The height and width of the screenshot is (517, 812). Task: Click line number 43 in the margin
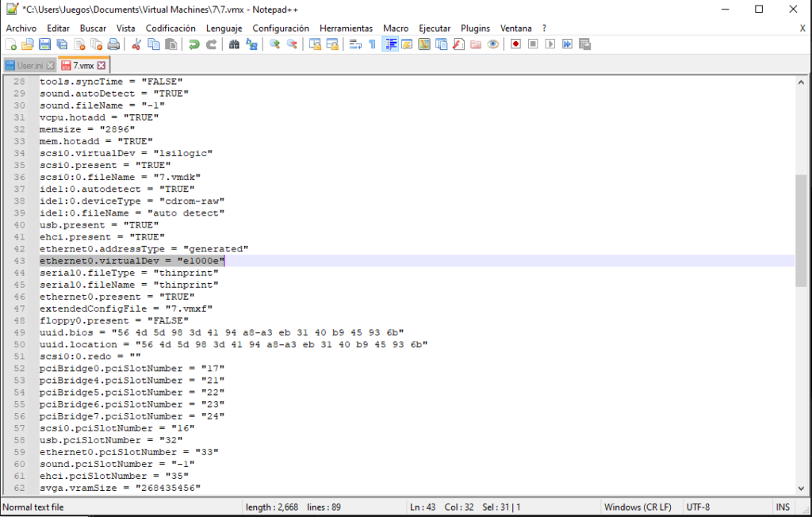(x=19, y=261)
